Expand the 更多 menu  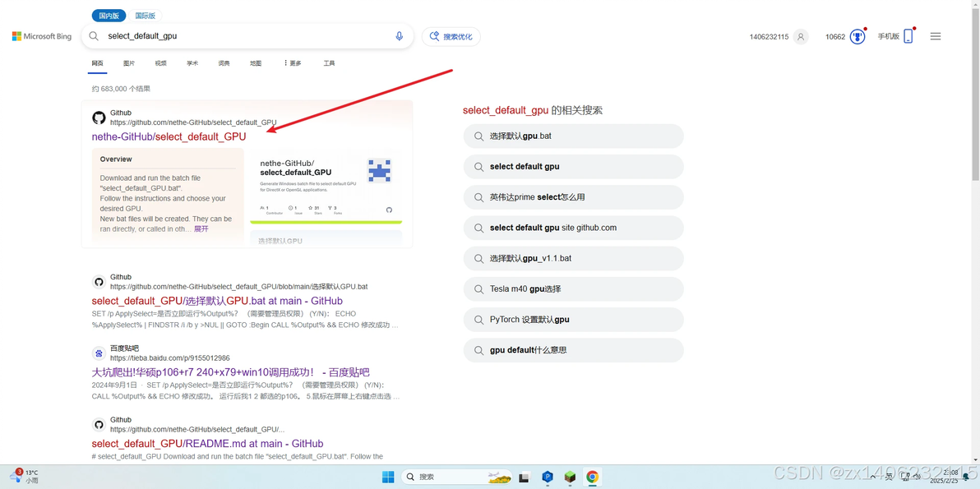pos(292,64)
